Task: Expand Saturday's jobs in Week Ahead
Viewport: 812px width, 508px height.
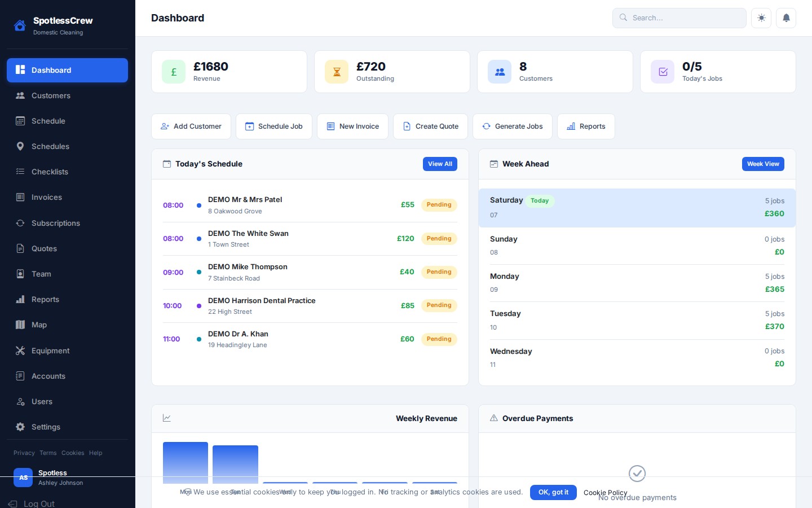Action: click(637, 208)
